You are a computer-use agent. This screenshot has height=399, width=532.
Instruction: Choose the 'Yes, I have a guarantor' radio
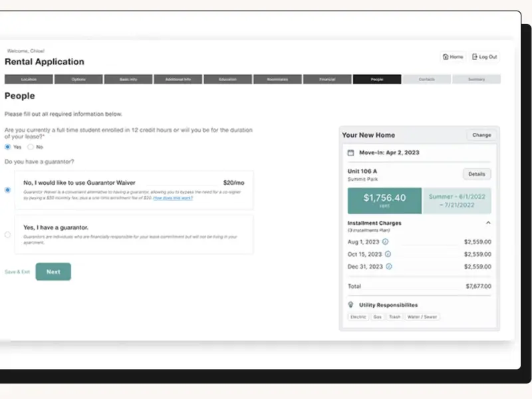pos(8,234)
